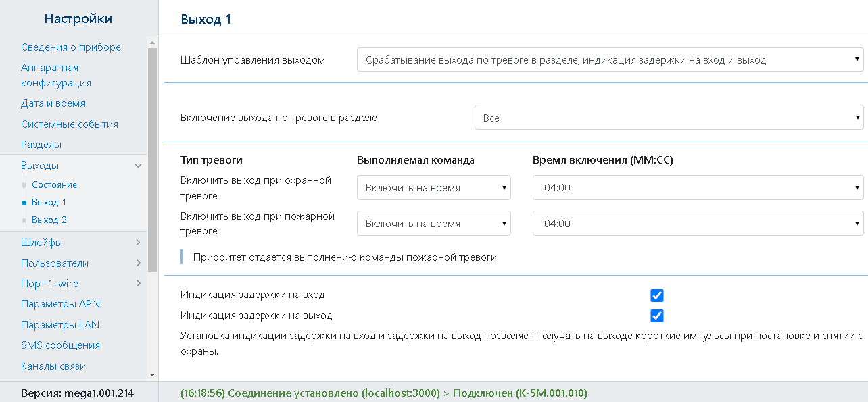Open the section selector showing Все
The height and width of the screenshot is (402, 868).
(x=669, y=118)
